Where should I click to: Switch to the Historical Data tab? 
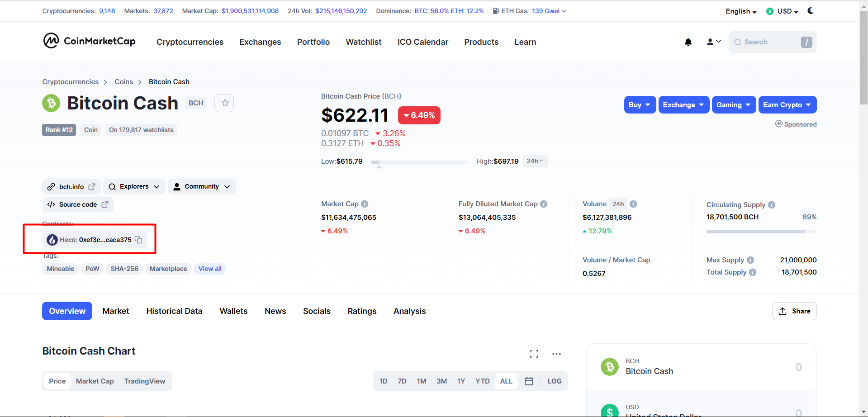click(x=174, y=311)
